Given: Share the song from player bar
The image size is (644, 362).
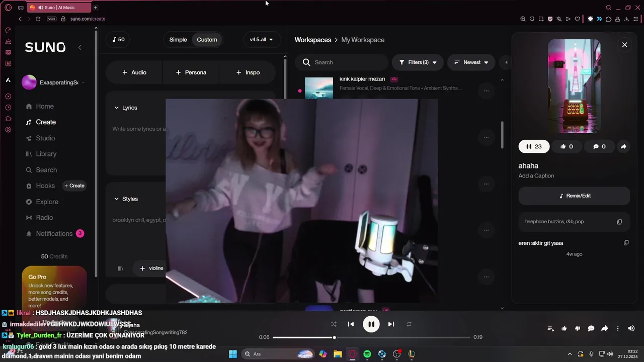Looking at the screenshot, I should click(605, 328).
